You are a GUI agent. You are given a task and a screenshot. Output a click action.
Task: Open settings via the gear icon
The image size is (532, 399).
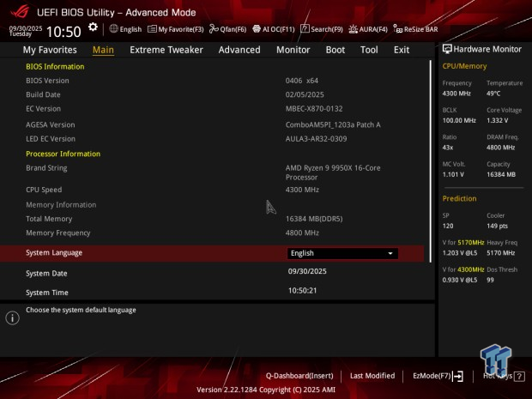93,27
